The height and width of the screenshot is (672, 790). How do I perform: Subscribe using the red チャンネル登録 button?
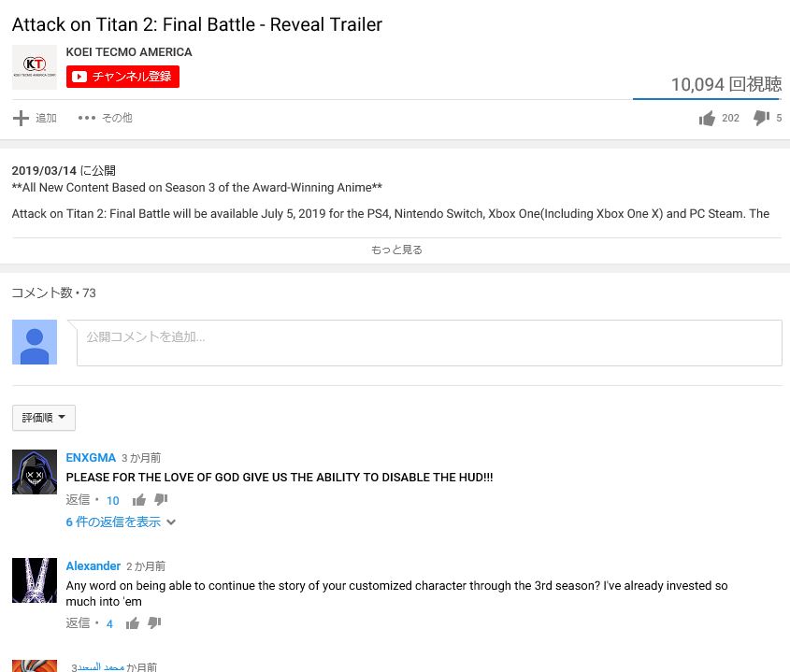(x=122, y=77)
